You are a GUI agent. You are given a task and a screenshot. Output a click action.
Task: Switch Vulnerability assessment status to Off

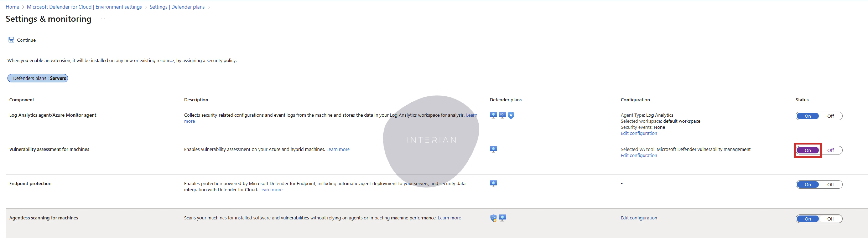(830, 150)
